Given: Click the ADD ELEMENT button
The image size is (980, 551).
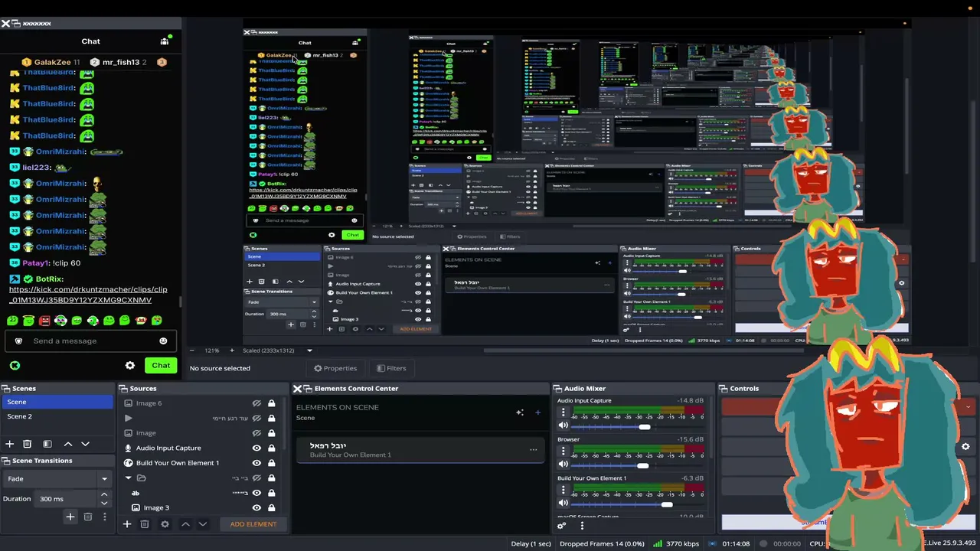Looking at the screenshot, I should (x=253, y=524).
